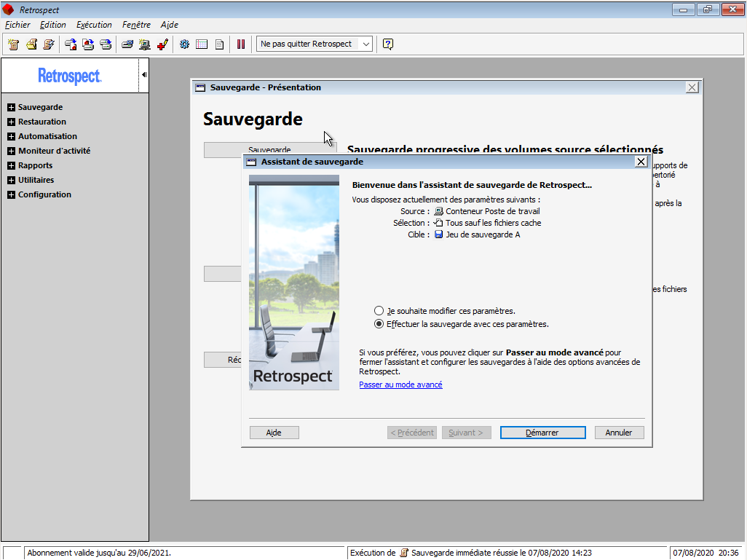Click the Aide button in the wizard
This screenshot has width=747, height=560.
274,433
